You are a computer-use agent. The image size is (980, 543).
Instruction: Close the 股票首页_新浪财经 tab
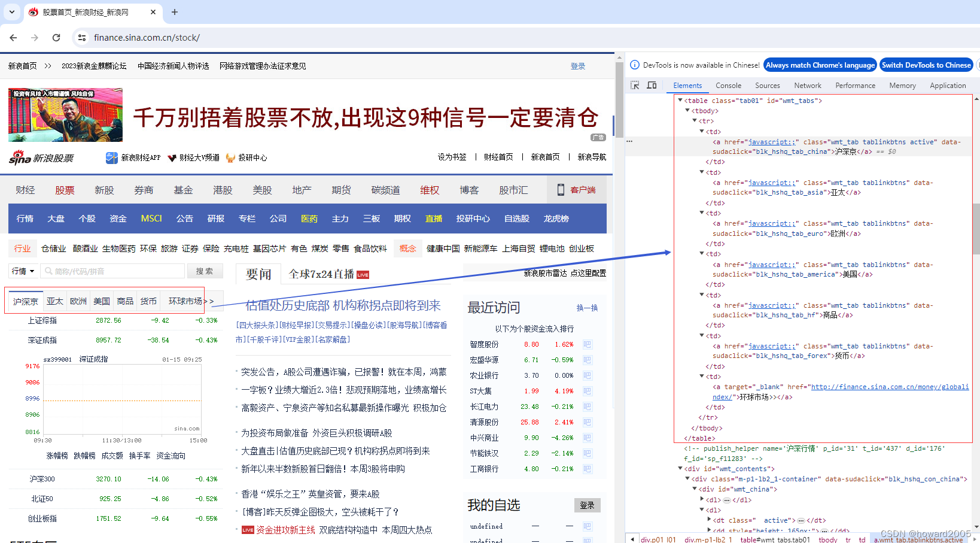153,12
